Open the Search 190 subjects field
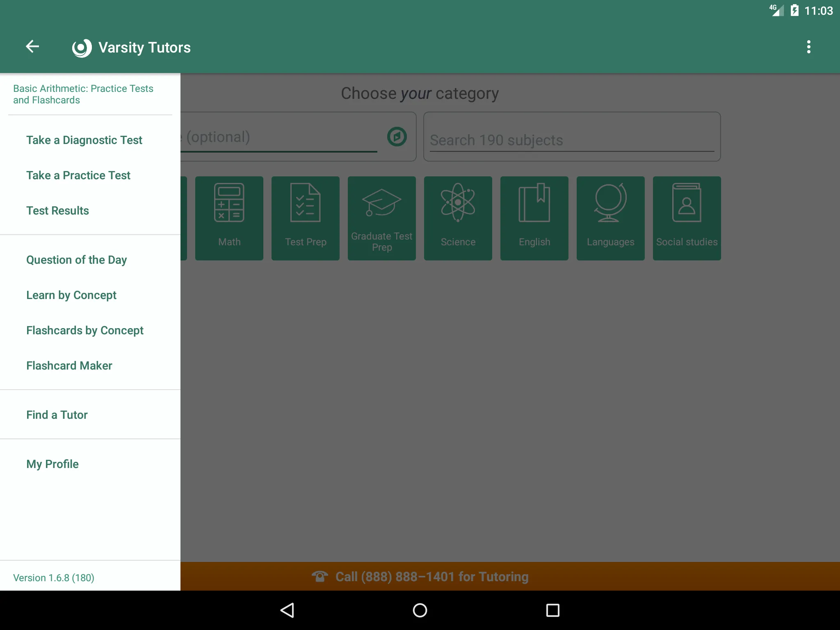This screenshot has width=840, height=630. 571,139
